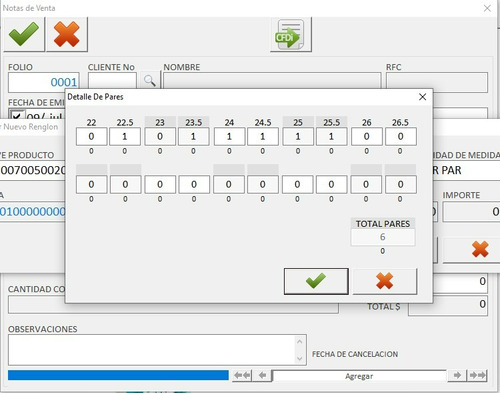Viewport: 500px width, 393px height.
Task: Go to previous record with left arrow
Action: 263,376
